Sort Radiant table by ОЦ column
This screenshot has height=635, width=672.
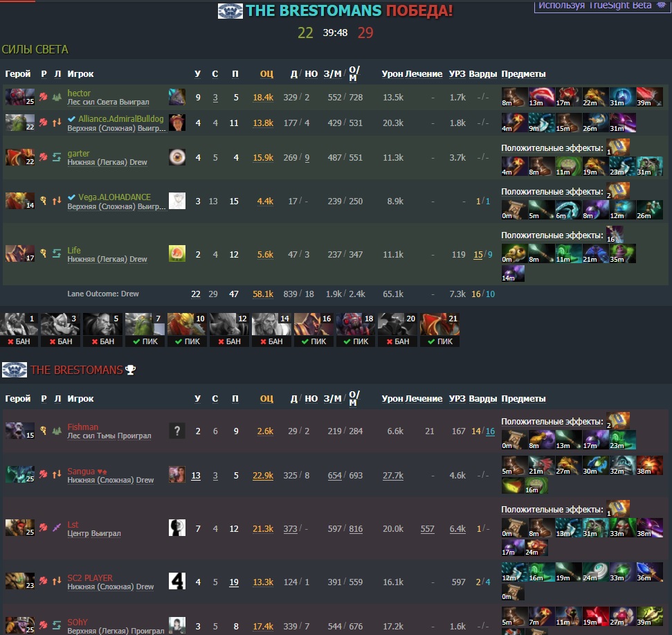[266, 73]
